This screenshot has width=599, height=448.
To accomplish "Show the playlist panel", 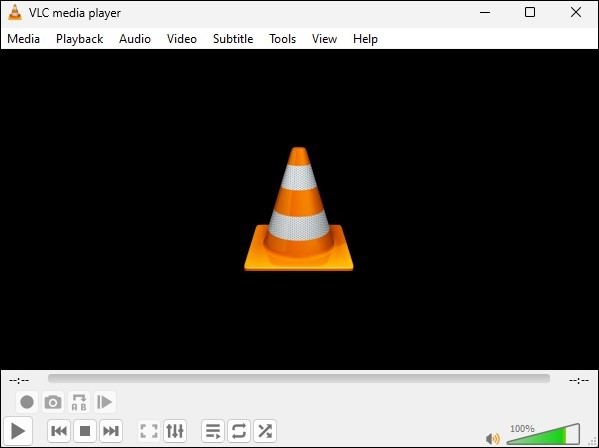I will tap(213, 431).
